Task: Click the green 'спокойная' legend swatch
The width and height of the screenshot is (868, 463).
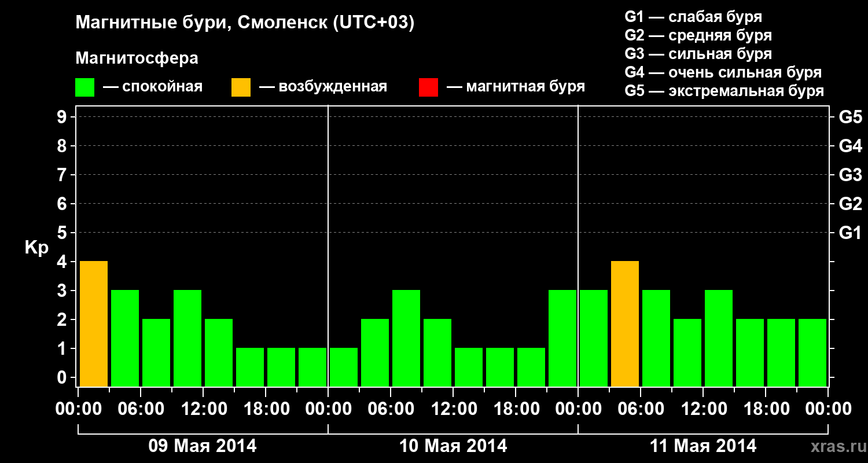Action: coord(85,87)
